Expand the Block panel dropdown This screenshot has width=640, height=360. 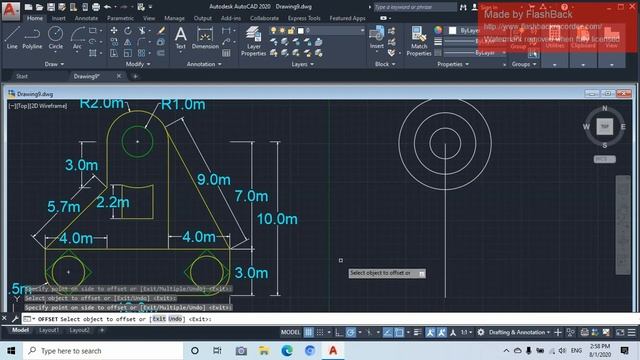point(385,64)
